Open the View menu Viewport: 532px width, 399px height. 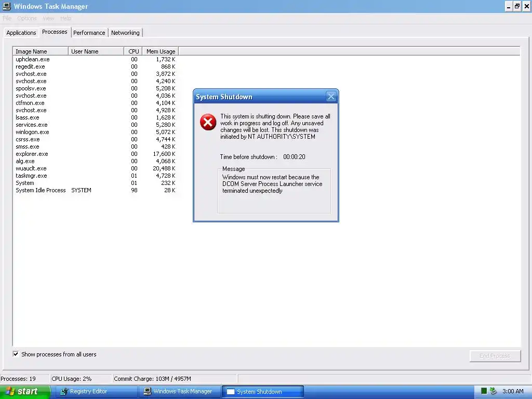pyautogui.click(x=48, y=18)
